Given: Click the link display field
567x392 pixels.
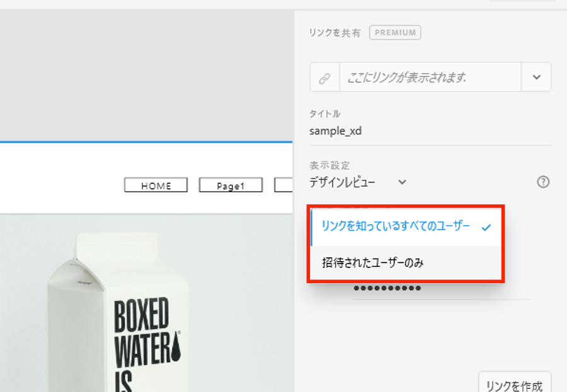Looking at the screenshot, I should pos(430,77).
